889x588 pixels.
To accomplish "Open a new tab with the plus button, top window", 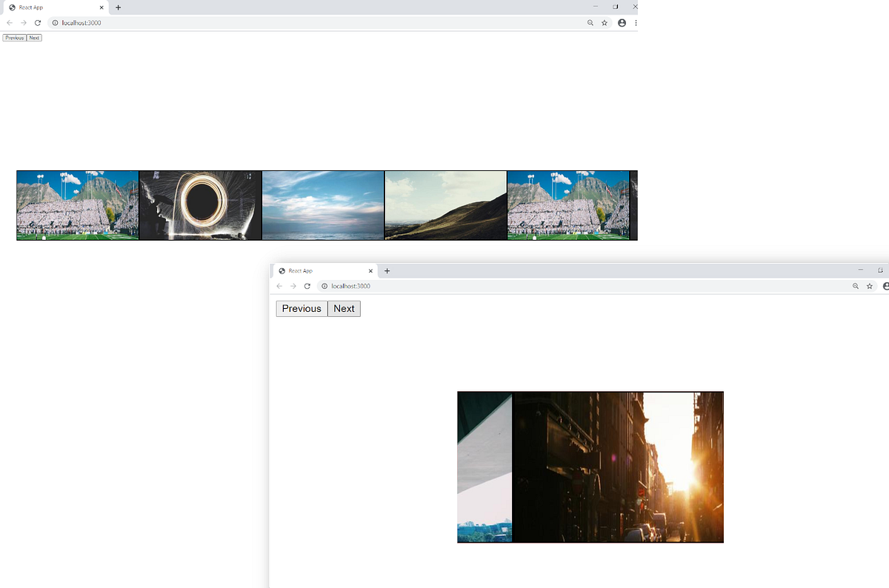I will point(118,7).
